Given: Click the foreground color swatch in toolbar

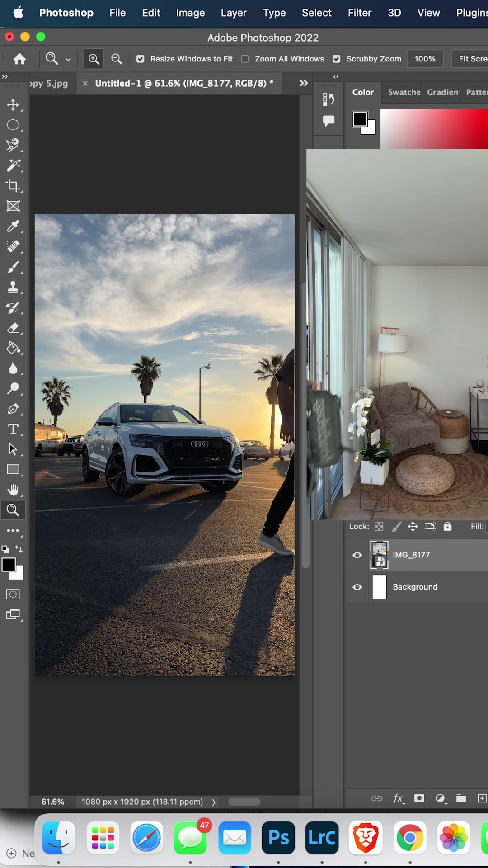Looking at the screenshot, I should (8, 564).
